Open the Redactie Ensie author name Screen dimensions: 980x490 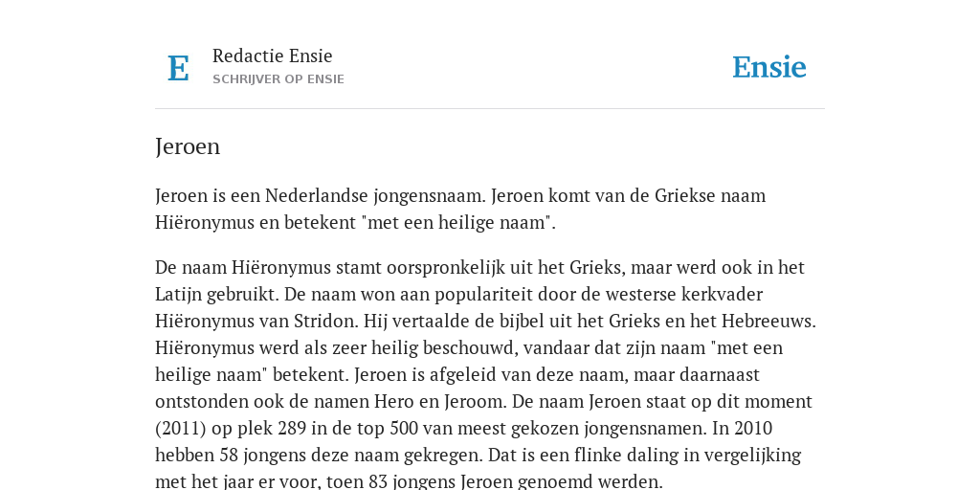[272, 56]
